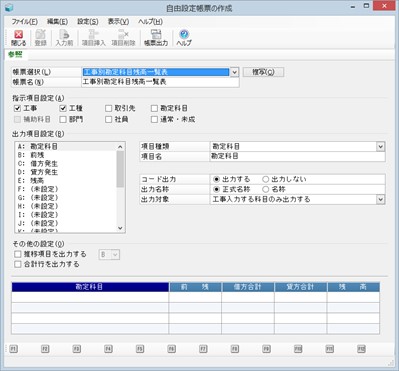This screenshot has height=371, width=399.
Task: Open the 設定(S) menu
Action: pos(88,22)
